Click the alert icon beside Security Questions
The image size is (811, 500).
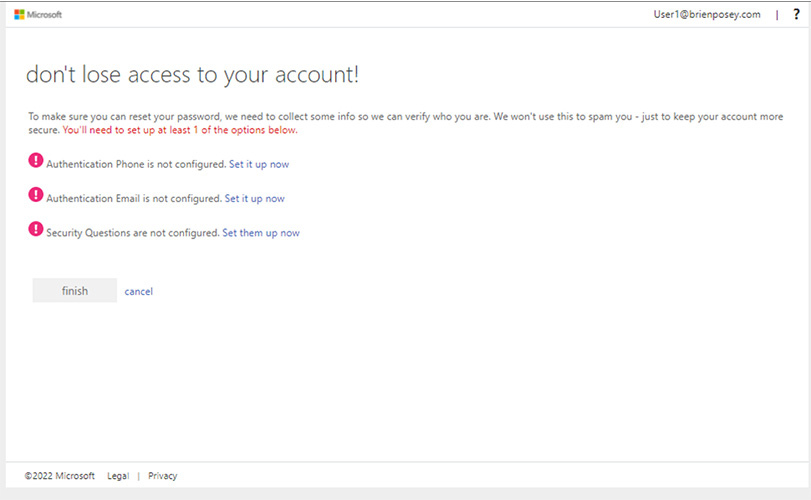36,229
